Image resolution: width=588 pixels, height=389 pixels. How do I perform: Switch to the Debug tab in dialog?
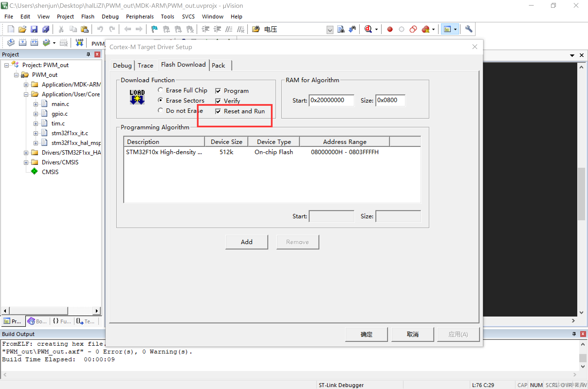[122, 65]
